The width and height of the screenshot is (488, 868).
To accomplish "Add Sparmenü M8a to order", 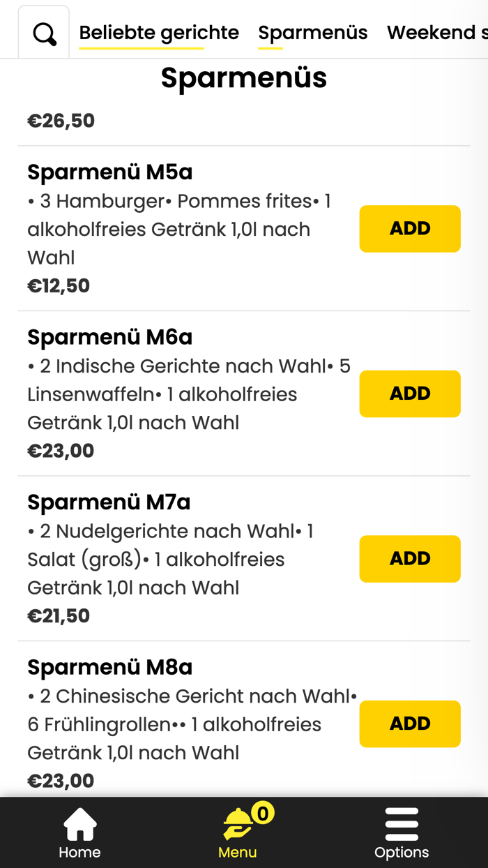I will click(x=410, y=724).
